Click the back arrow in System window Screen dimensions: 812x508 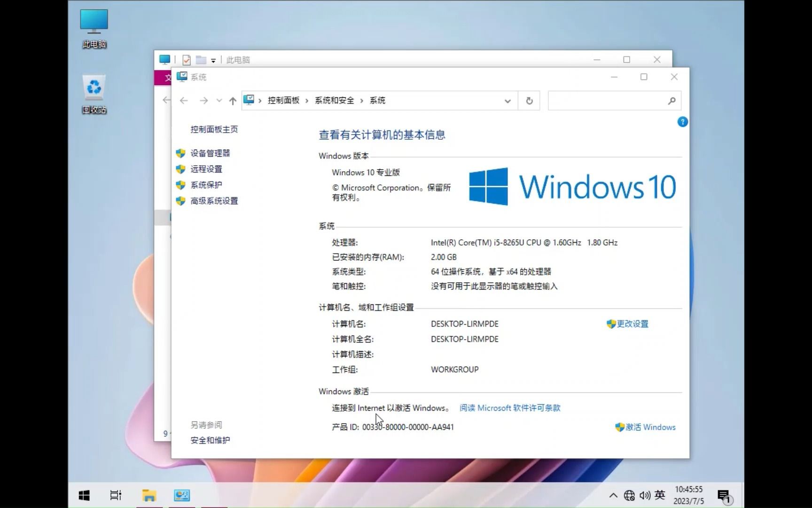point(184,101)
